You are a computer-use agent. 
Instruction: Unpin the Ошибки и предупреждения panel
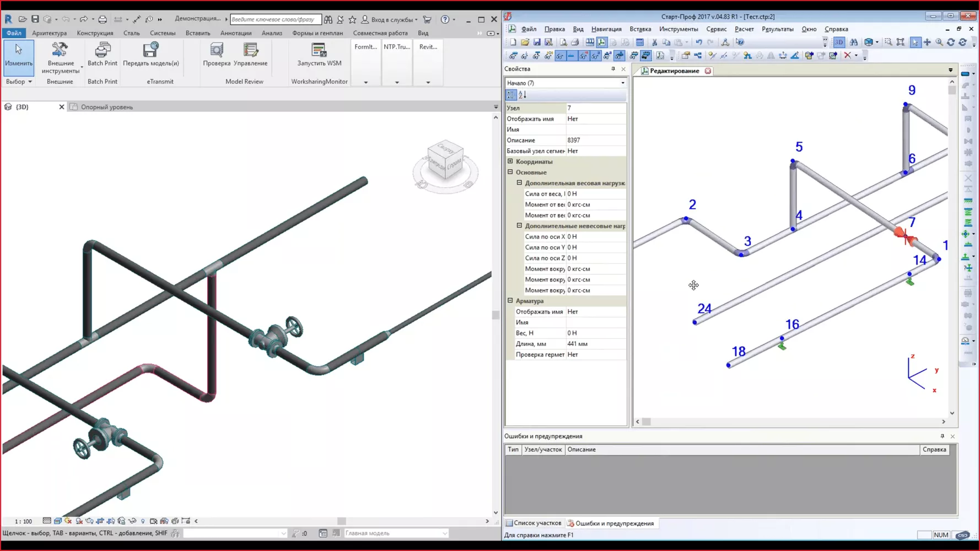coord(944,436)
